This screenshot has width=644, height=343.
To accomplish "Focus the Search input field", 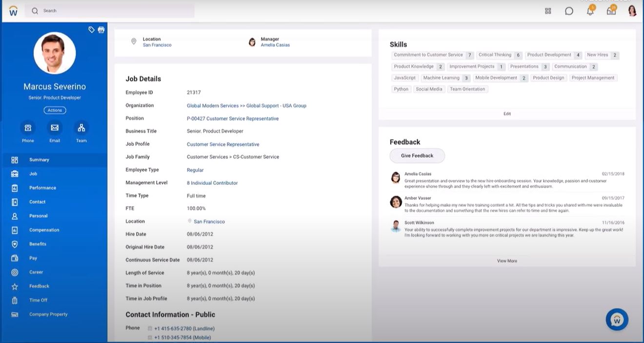I will [x=110, y=11].
